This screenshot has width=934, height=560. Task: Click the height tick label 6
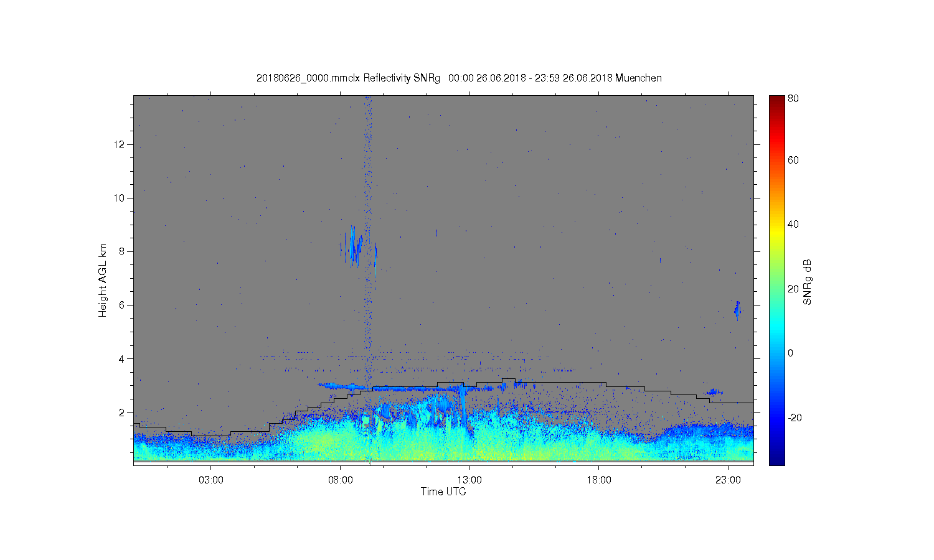(x=123, y=305)
